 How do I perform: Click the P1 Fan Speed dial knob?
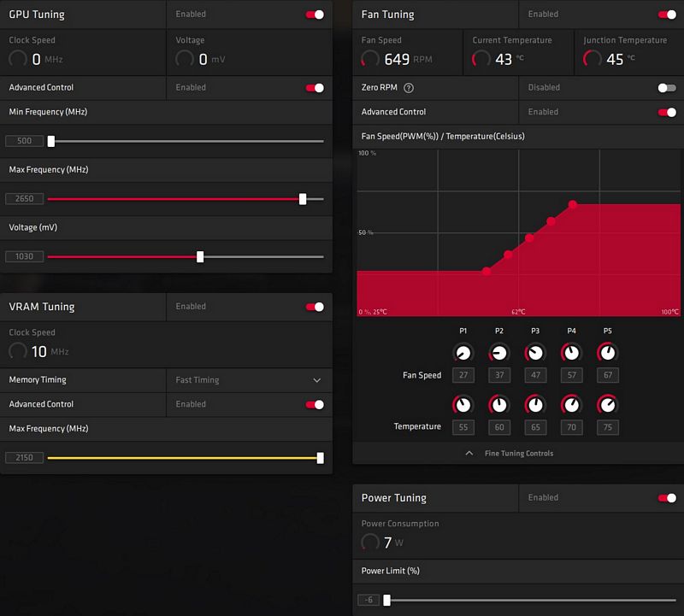[x=463, y=353]
